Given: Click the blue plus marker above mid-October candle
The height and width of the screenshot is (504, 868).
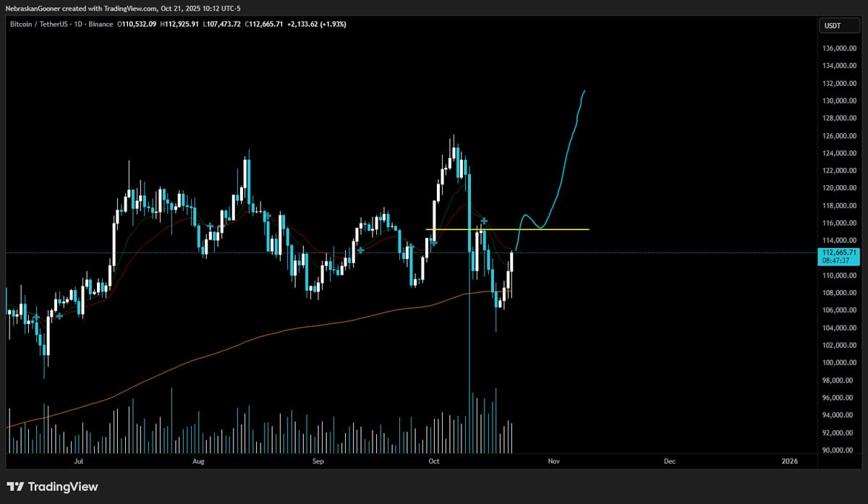Looking at the screenshot, I should (x=483, y=220).
